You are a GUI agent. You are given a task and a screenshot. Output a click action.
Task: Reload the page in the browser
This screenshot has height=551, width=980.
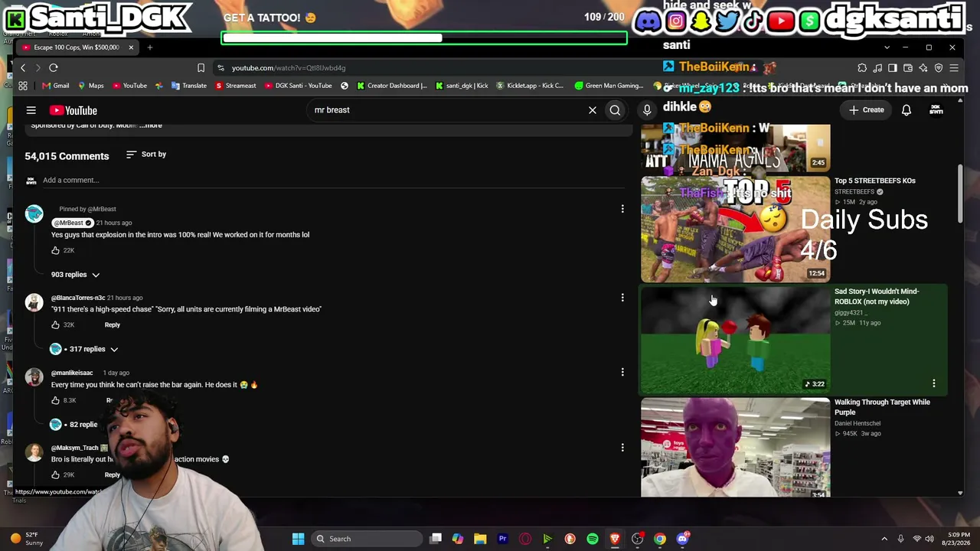point(54,68)
